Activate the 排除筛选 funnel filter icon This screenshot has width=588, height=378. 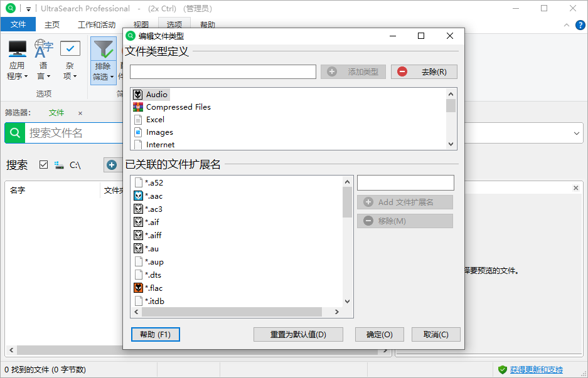(x=103, y=48)
